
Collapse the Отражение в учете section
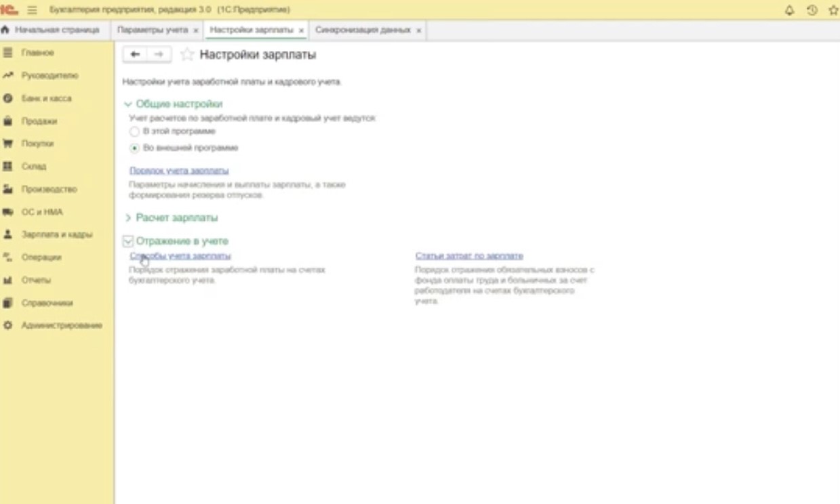click(128, 241)
